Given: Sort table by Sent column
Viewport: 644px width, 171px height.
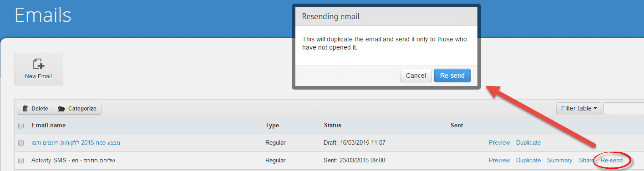Looking at the screenshot, I should click(x=456, y=125).
